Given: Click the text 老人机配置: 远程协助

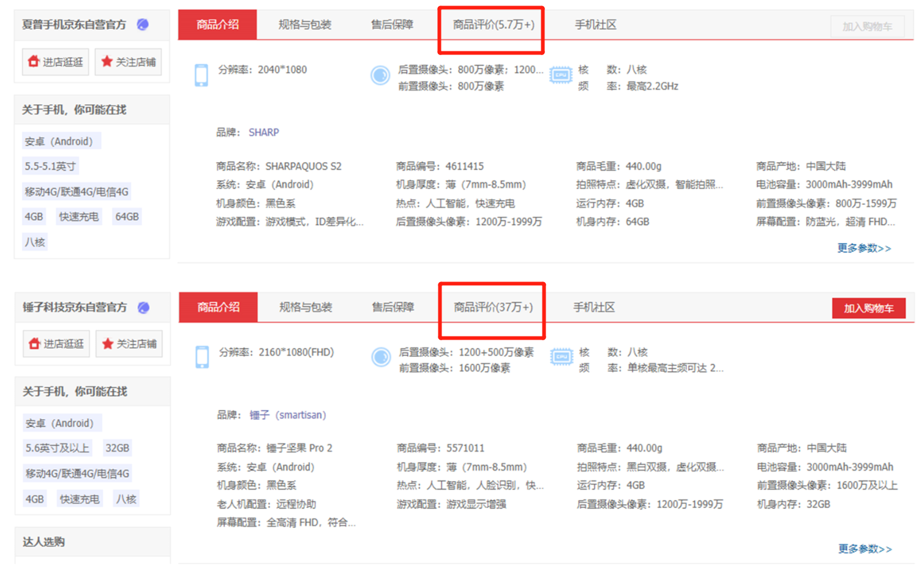Looking at the screenshot, I should pyautogui.click(x=266, y=504).
